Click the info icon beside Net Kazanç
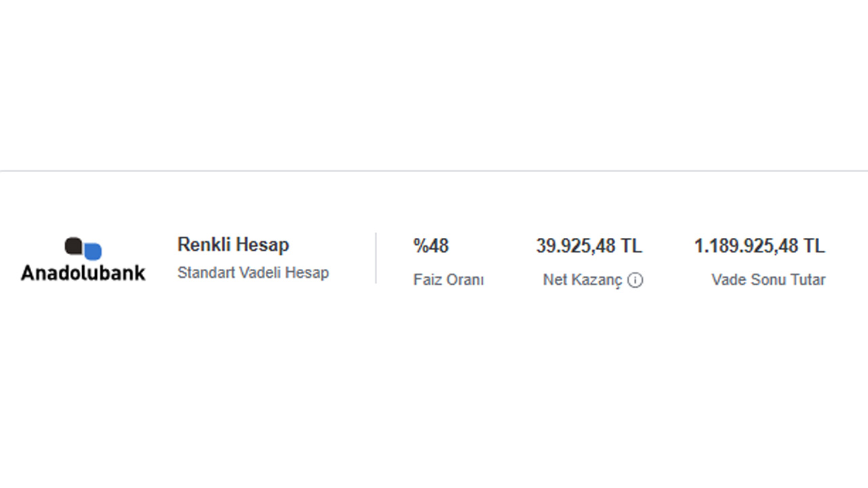This screenshot has width=868, height=488. pyautogui.click(x=635, y=280)
